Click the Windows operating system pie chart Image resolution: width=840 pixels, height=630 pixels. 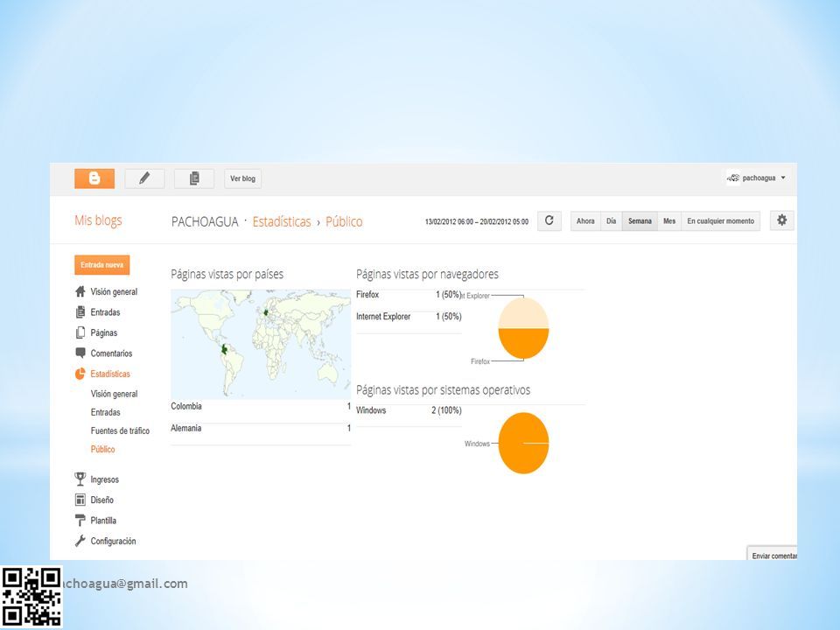[523, 443]
